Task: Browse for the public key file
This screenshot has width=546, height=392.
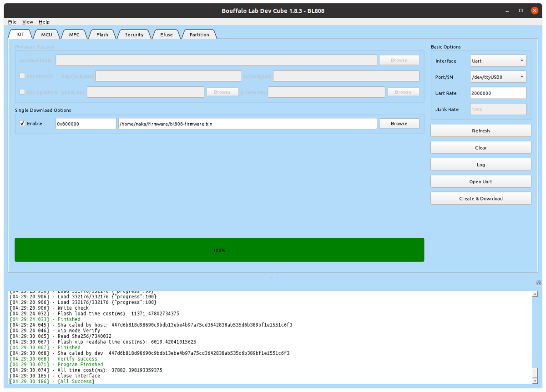Action: [222, 92]
